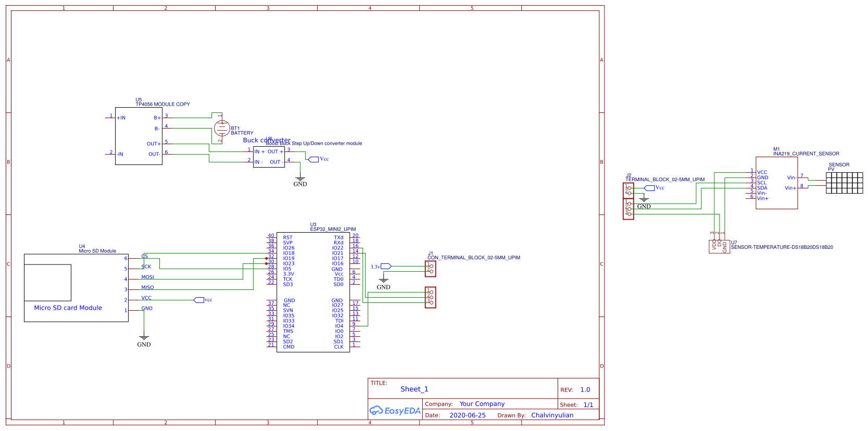This screenshot has height=431, width=868.
Task: Click the sheet number 1/1
Action: (588, 405)
